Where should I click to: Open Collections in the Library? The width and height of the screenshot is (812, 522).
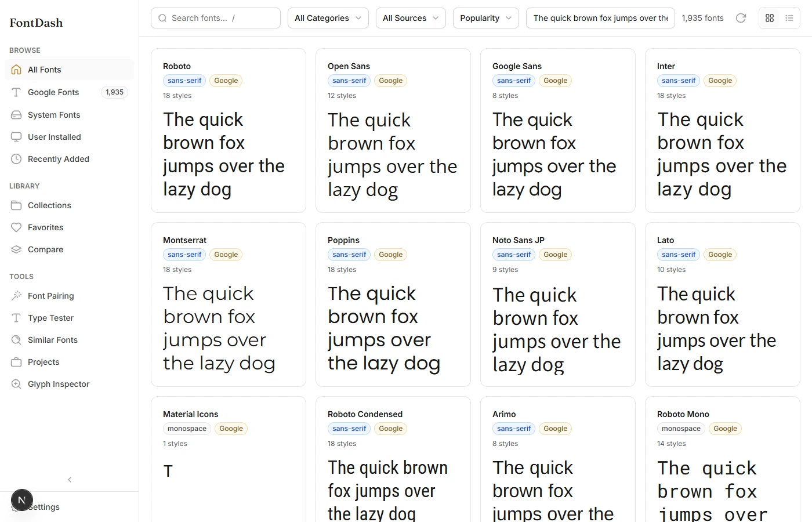coord(49,205)
